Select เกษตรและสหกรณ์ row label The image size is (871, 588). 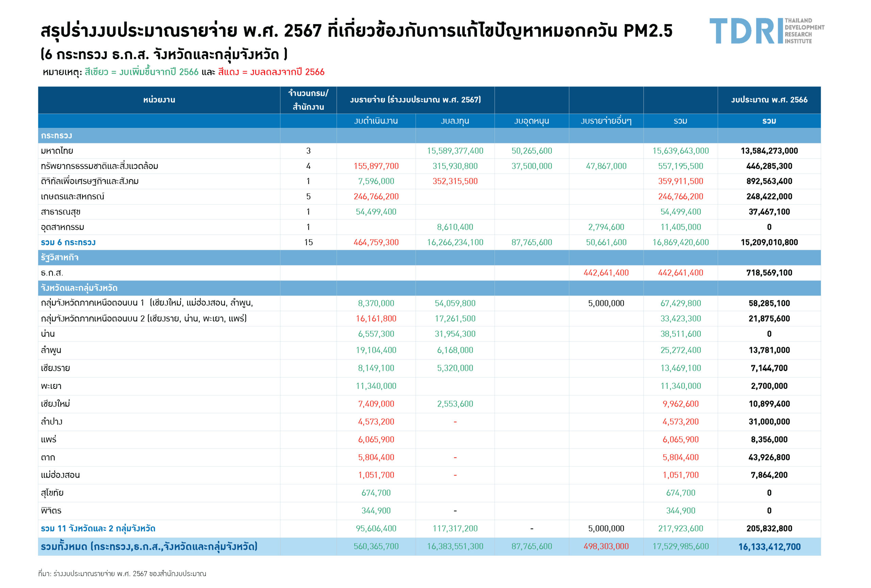click(73, 196)
